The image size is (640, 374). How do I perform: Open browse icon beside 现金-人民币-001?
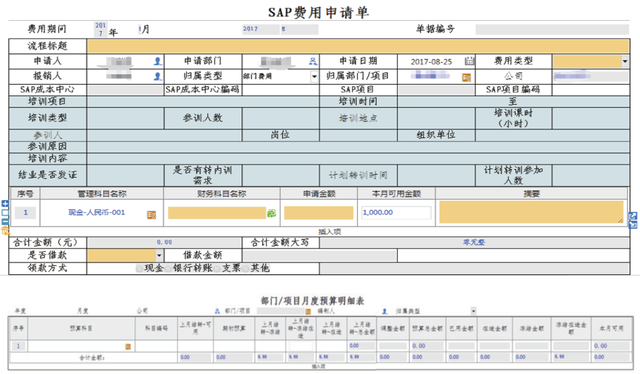[x=151, y=215]
